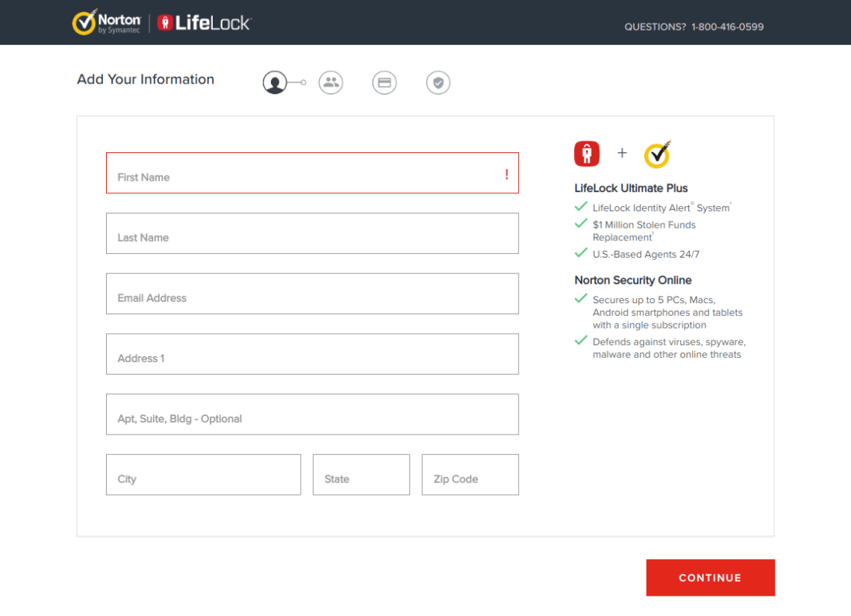
Task: Select the payment card step icon
Action: (x=384, y=82)
